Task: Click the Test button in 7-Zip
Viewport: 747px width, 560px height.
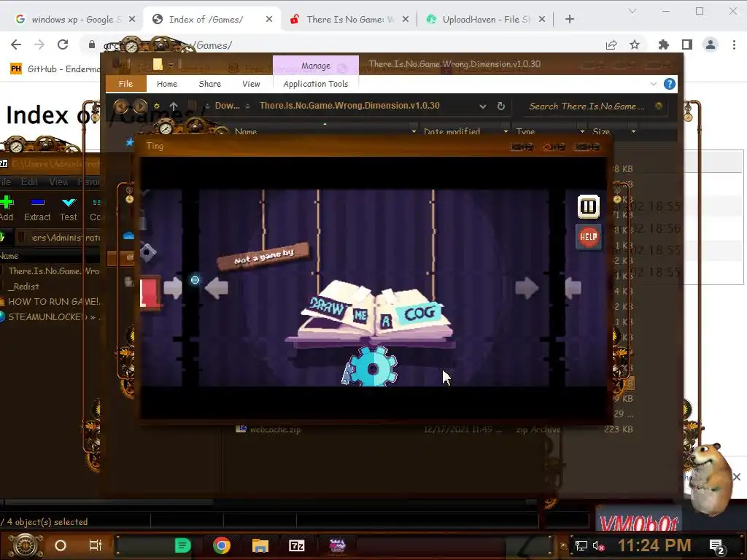Action: click(x=69, y=208)
